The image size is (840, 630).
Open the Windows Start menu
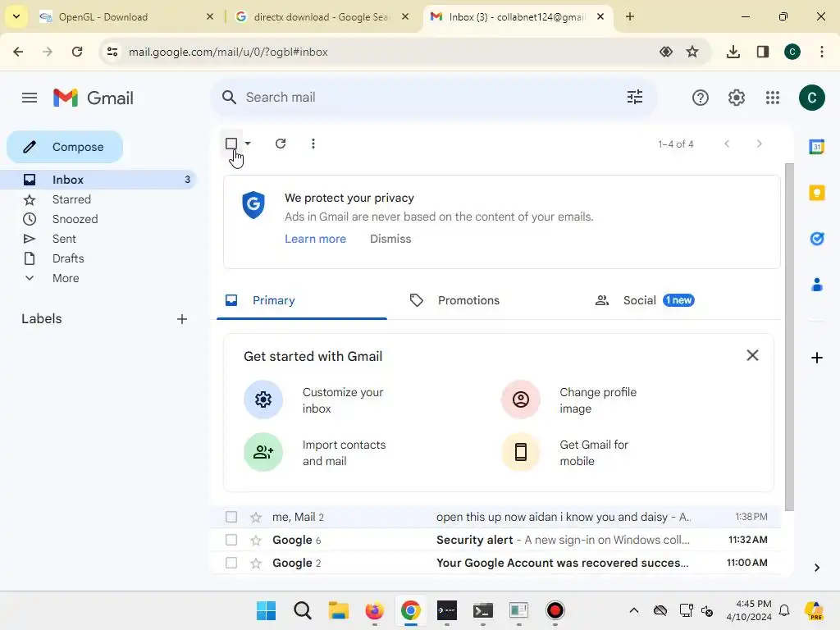point(267,610)
